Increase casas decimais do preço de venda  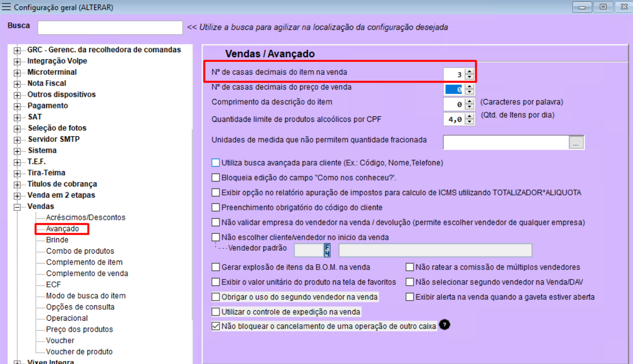[470, 87]
